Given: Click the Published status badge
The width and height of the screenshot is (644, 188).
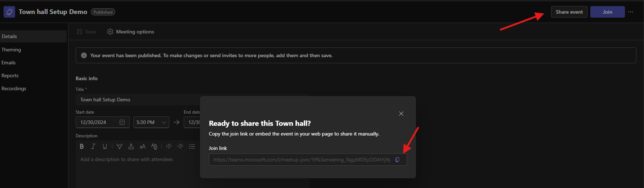Looking at the screenshot, I should (x=103, y=12).
